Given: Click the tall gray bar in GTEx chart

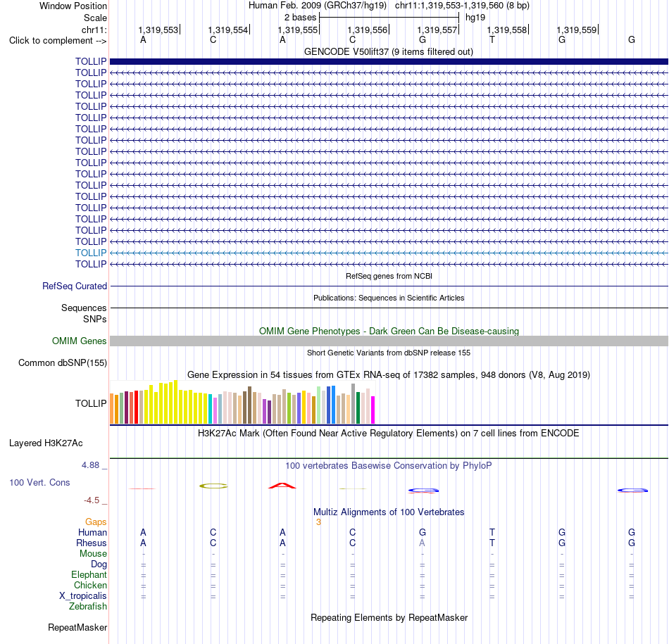Looking at the screenshot, I should tap(354, 403).
